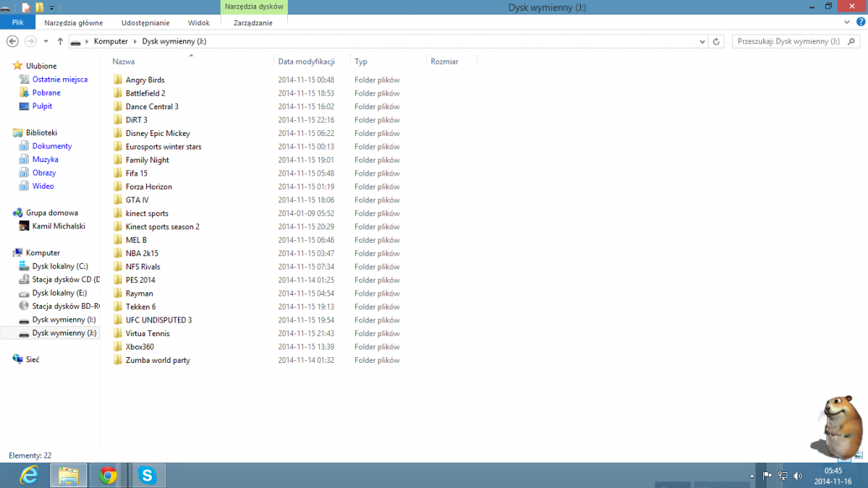This screenshot has height=488, width=868.
Task: Select Kamil Michalski under Grupa domowa
Action: [x=59, y=226]
